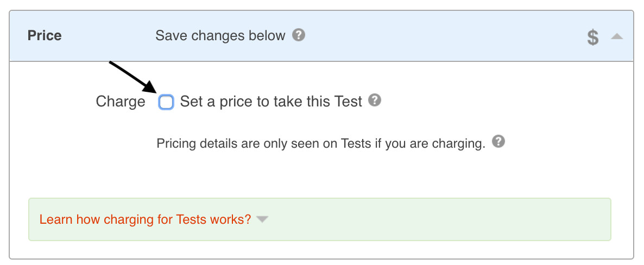
Task: Click empty white space below the pricing details note
Action: [326, 174]
